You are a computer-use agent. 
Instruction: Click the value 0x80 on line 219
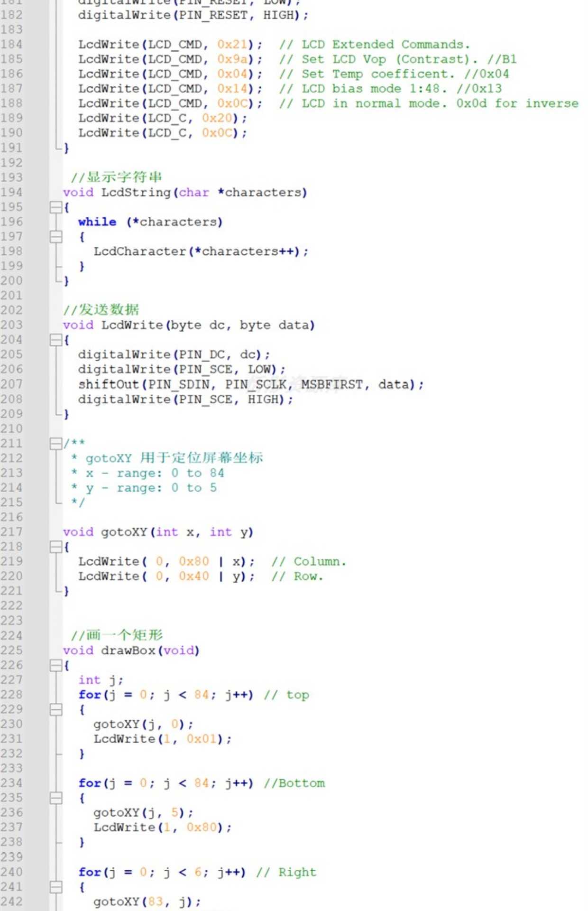(x=194, y=561)
